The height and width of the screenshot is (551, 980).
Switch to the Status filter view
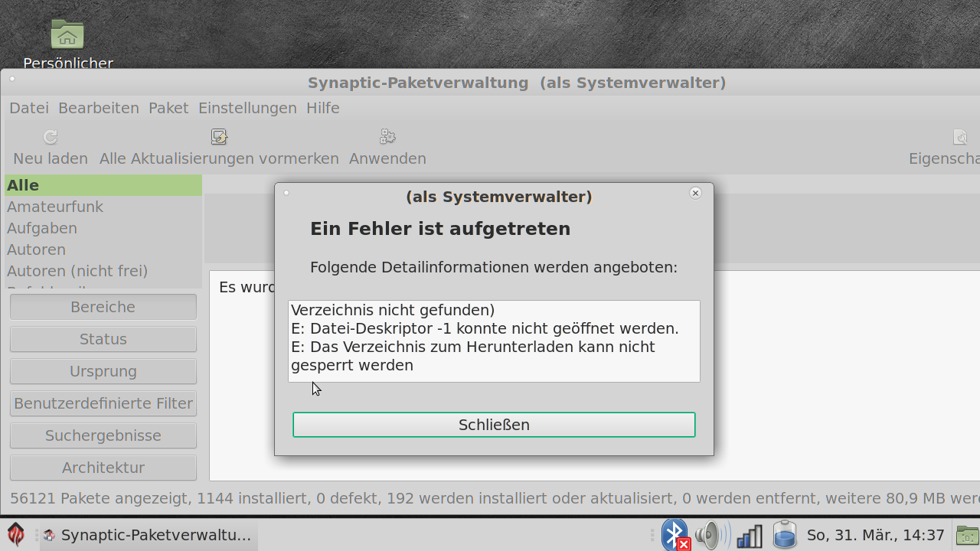tap(103, 339)
